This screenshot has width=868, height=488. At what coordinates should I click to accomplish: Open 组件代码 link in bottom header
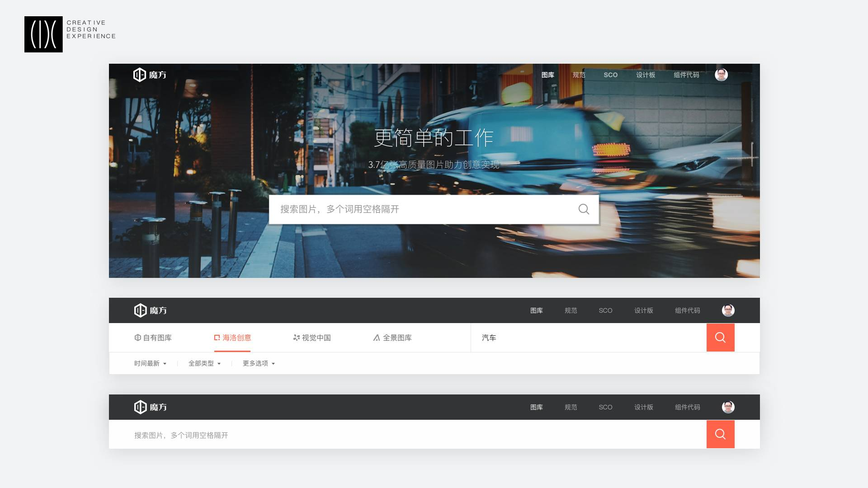(687, 407)
